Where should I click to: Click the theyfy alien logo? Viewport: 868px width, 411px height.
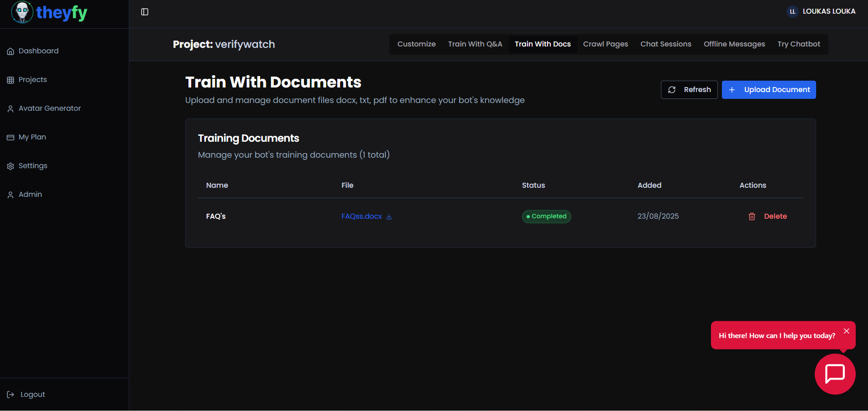22,12
